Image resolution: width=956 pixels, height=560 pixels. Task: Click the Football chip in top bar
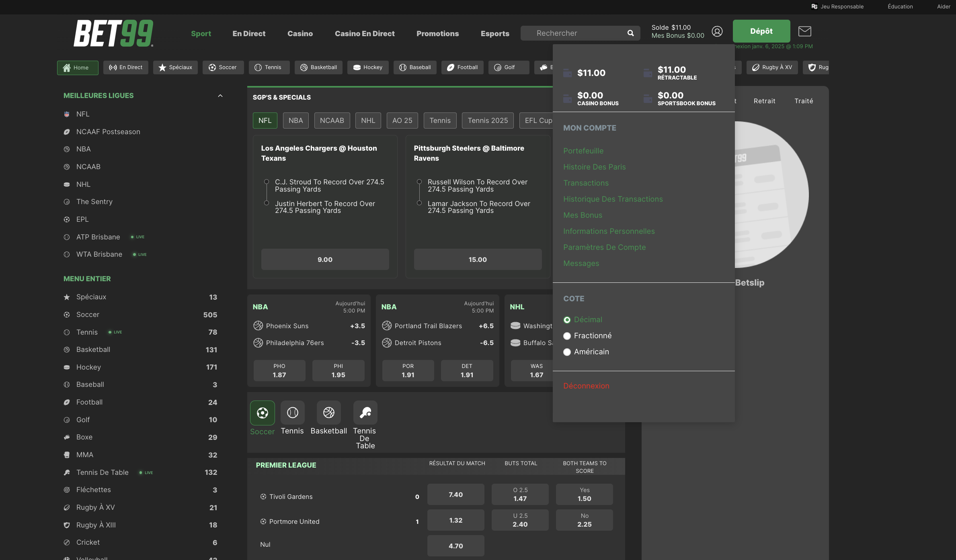[x=462, y=67]
